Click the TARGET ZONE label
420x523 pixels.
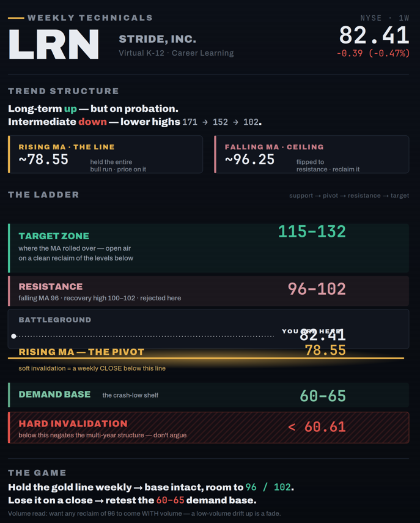[x=54, y=236]
